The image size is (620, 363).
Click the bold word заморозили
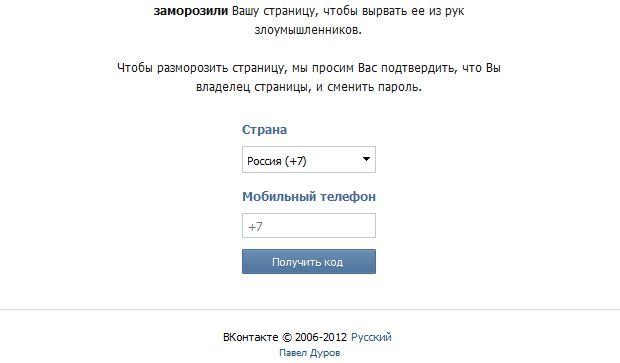(191, 11)
